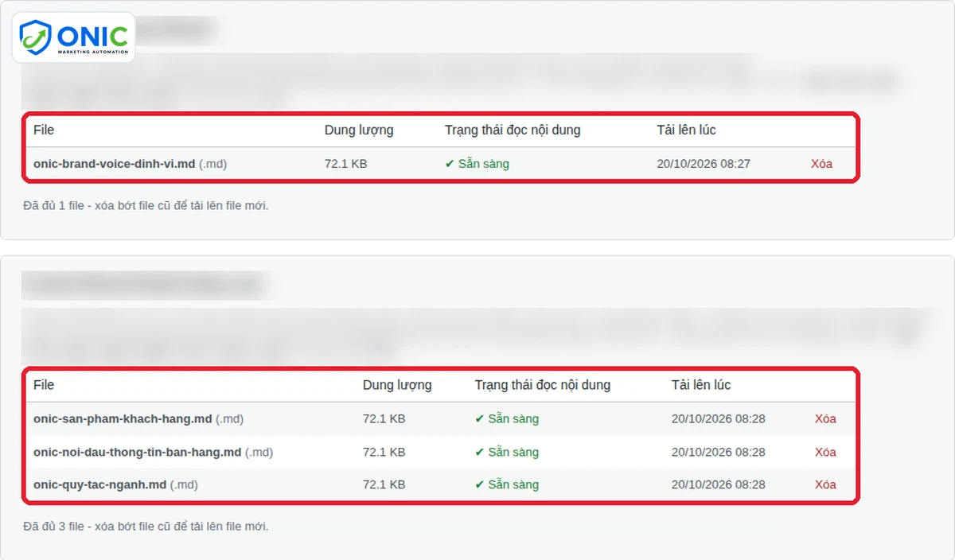This screenshot has width=955, height=560.
Task: Click upload time of onic-noi-dau-thong-tin-ban-hang.md
Action: (719, 452)
